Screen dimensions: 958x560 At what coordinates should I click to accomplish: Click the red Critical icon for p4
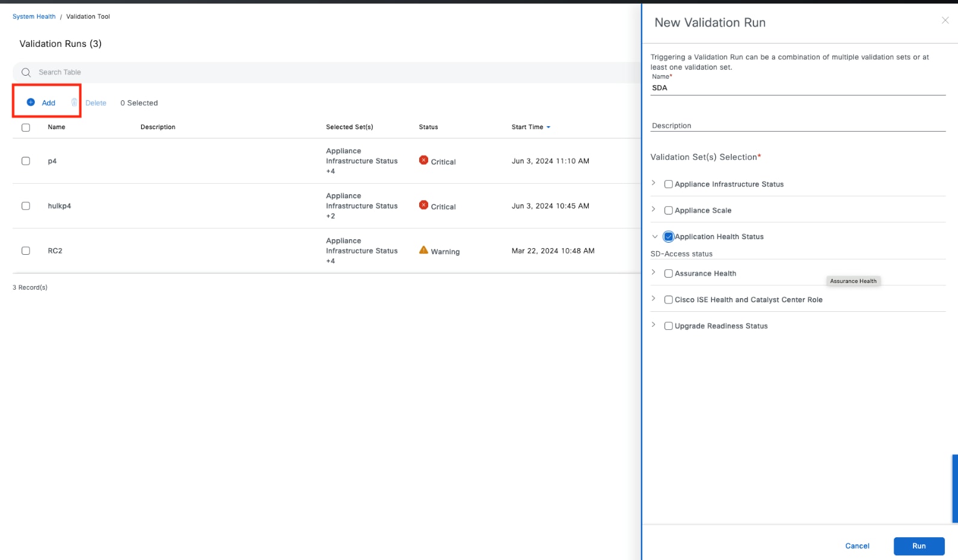tap(423, 160)
